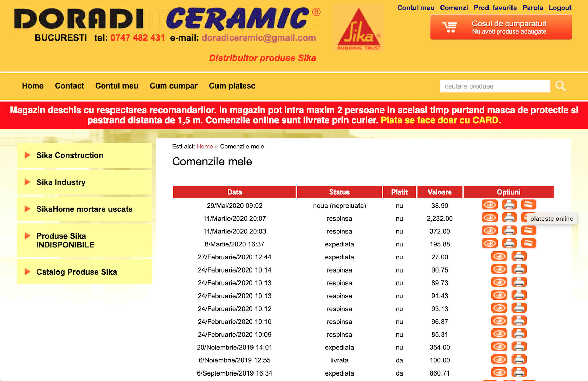Go to Home in navigation bar
The height and width of the screenshot is (381, 588).
coord(33,86)
